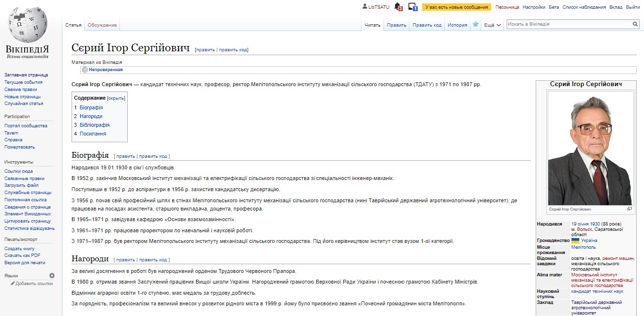644x316 pixels.
Task: Jump to Бібліографія in contents
Action: click(x=95, y=125)
